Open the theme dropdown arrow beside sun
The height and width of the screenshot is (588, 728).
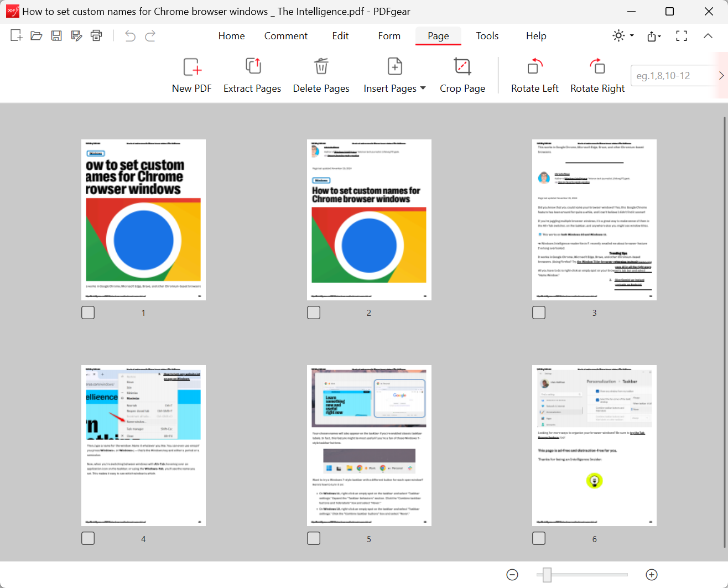[632, 35]
